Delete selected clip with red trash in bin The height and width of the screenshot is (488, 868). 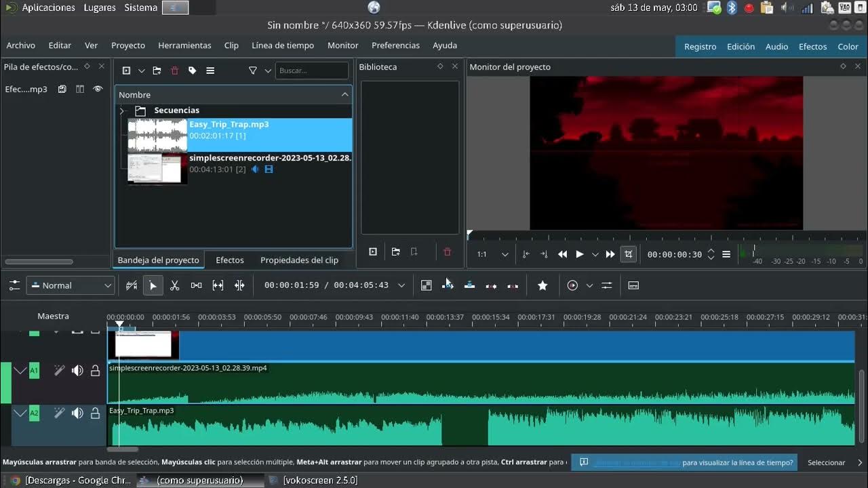(174, 70)
